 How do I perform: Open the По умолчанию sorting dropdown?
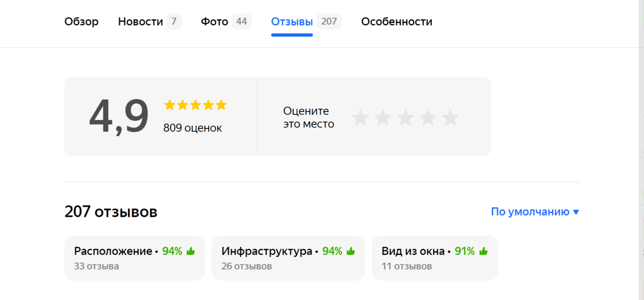pos(530,212)
